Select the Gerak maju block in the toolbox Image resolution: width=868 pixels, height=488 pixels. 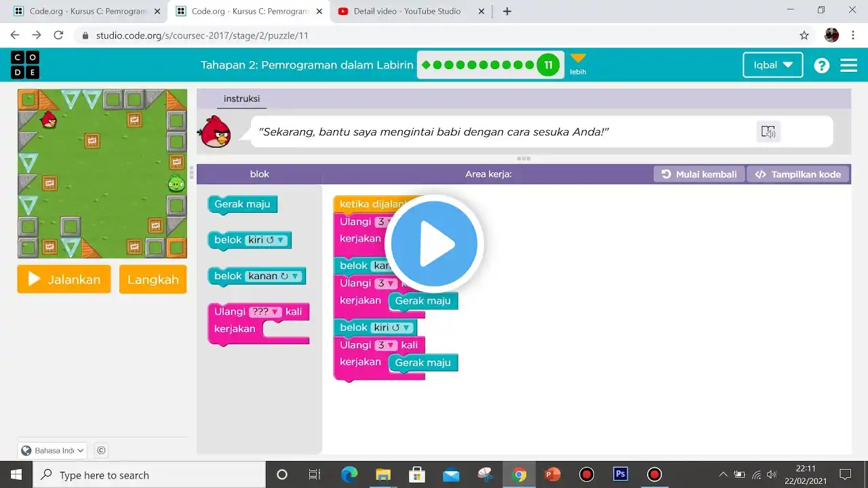click(242, 204)
